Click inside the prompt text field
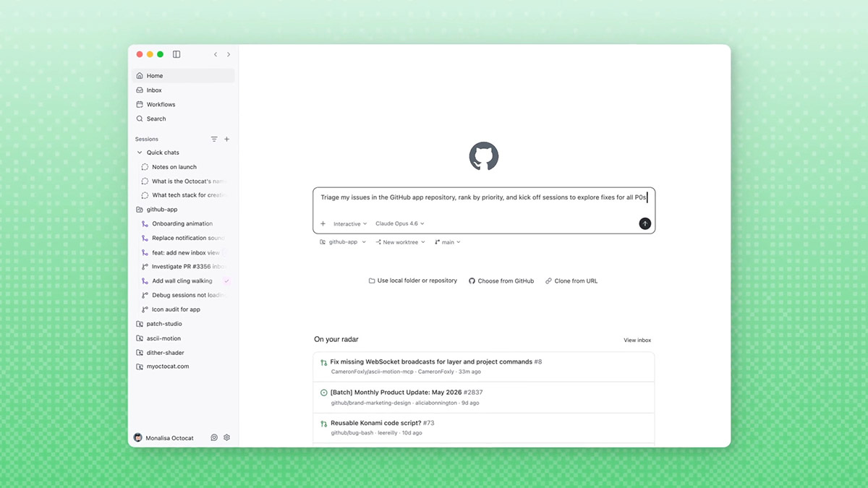 [x=484, y=197]
